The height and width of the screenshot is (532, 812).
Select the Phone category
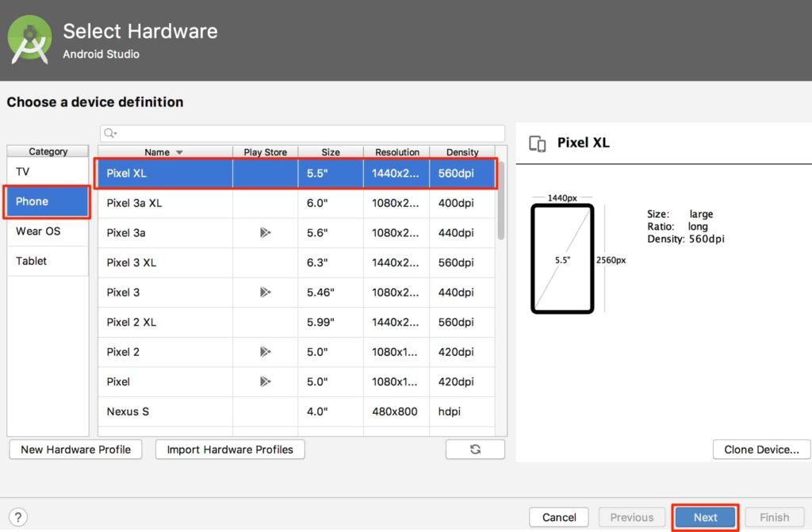pos(48,201)
